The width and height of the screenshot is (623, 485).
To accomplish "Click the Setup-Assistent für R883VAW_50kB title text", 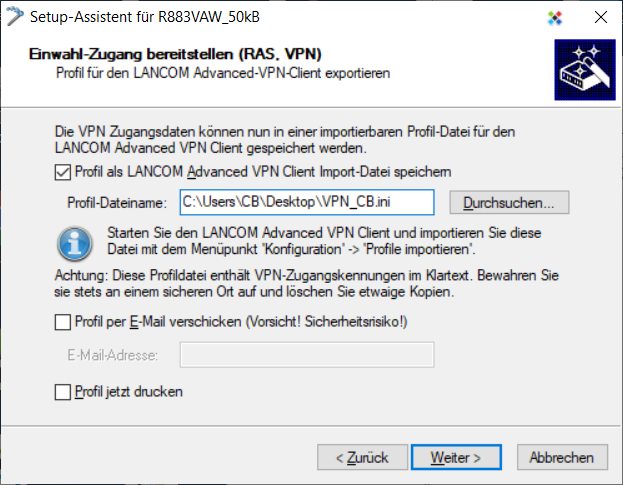I will pos(145,17).
